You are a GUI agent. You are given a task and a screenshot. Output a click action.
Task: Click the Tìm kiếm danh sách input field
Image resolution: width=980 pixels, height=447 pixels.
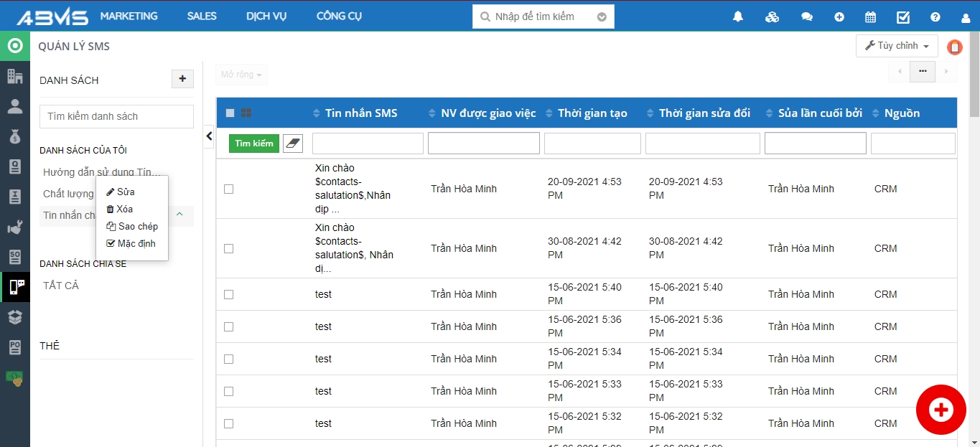[116, 116]
